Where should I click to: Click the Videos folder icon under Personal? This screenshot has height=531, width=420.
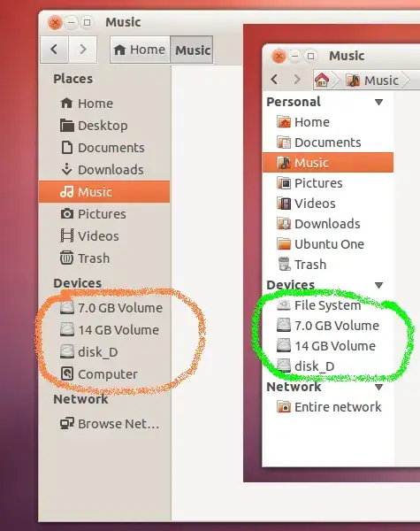pos(284,204)
